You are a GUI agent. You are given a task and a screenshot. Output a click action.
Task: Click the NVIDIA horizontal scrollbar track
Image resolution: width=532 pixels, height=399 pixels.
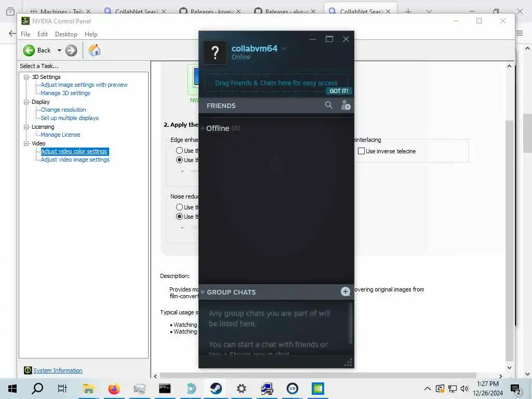pyautogui.click(x=318, y=376)
